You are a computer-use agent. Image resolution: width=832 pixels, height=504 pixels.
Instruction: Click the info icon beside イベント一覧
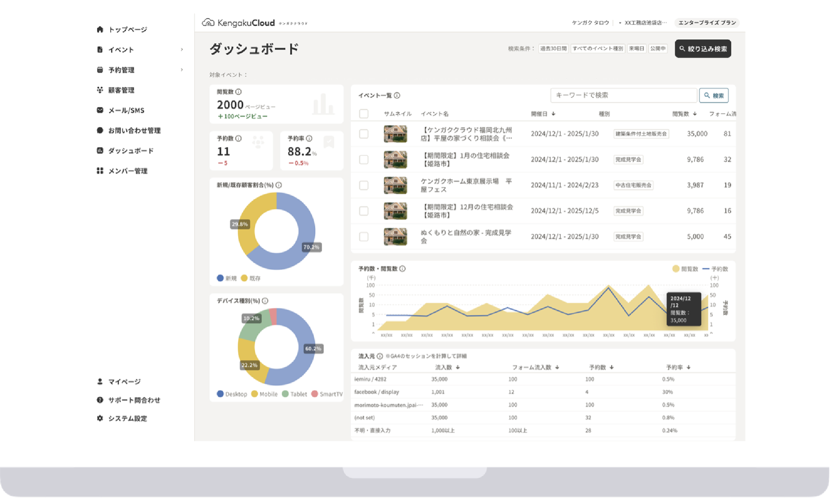(x=397, y=95)
